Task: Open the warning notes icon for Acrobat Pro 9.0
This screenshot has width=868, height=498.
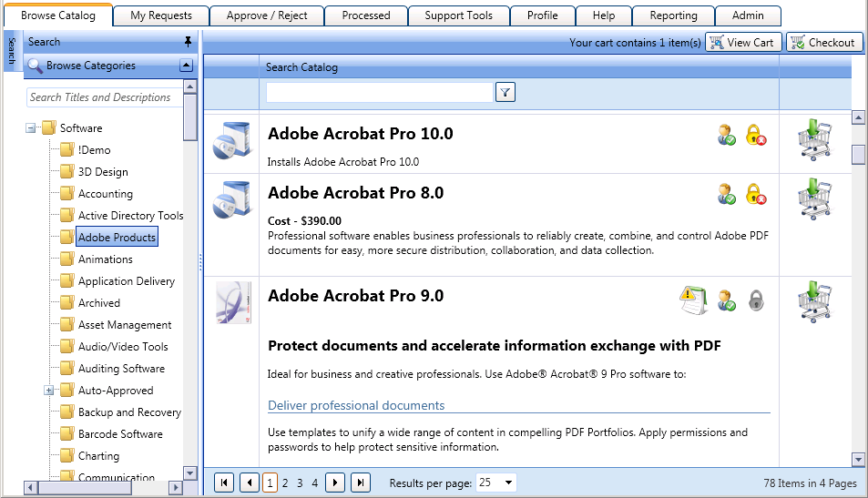Action: point(693,300)
